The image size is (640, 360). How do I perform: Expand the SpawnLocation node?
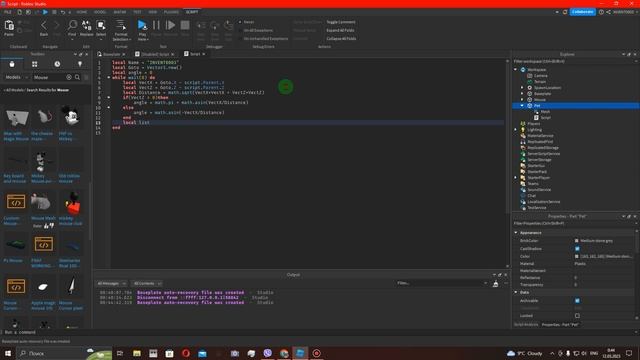(522, 88)
